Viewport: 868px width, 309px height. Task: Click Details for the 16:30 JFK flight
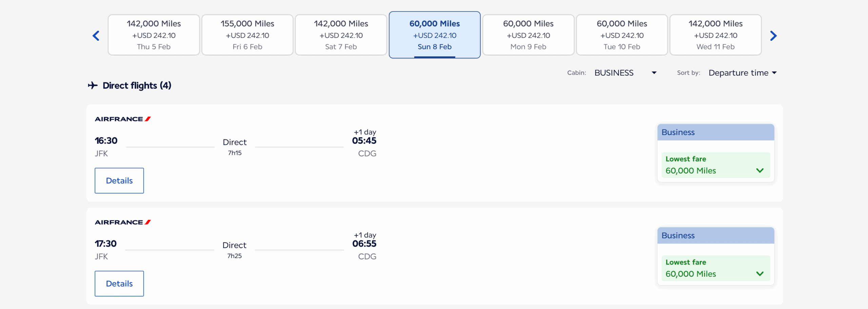[x=119, y=180]
